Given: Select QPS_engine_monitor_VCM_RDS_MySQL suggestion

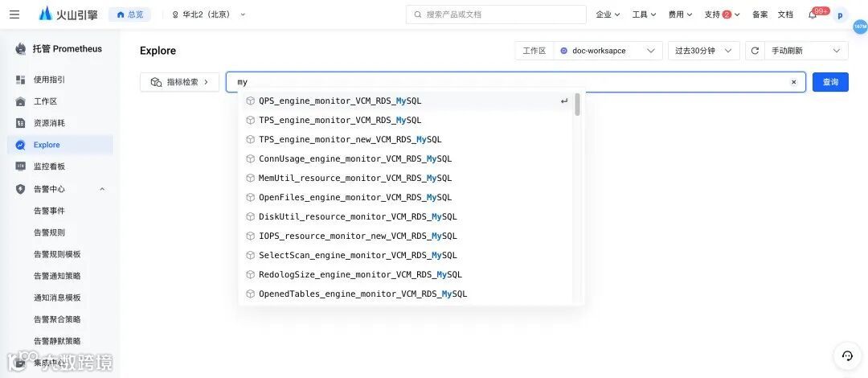Looking at the screenshot, I should tap(407, 101).
